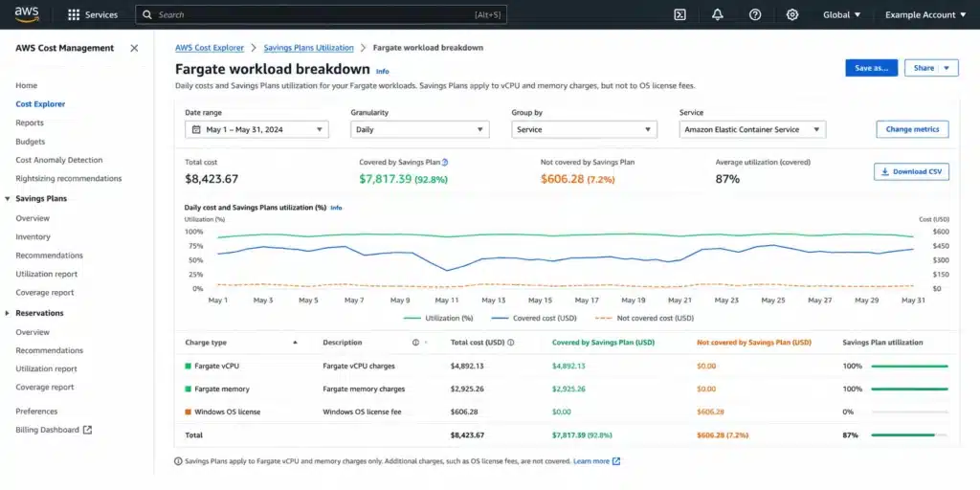The width and height of the screenshot is (980, 490).
Task: Go to Home in sidebar
Action: click(x=26, y=85)
